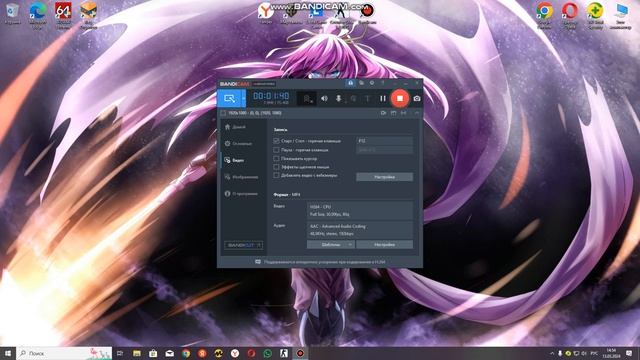Click the screen recording mode button
640x360 pixels.
229,98
